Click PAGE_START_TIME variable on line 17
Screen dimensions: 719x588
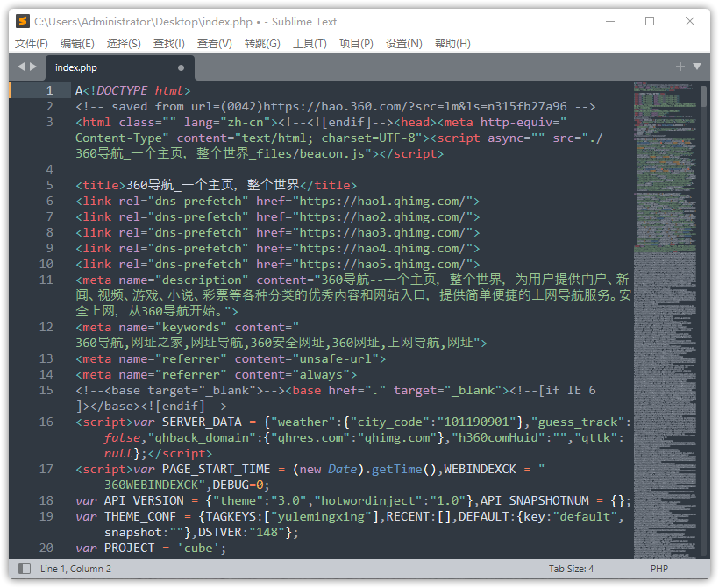[216, 469]
